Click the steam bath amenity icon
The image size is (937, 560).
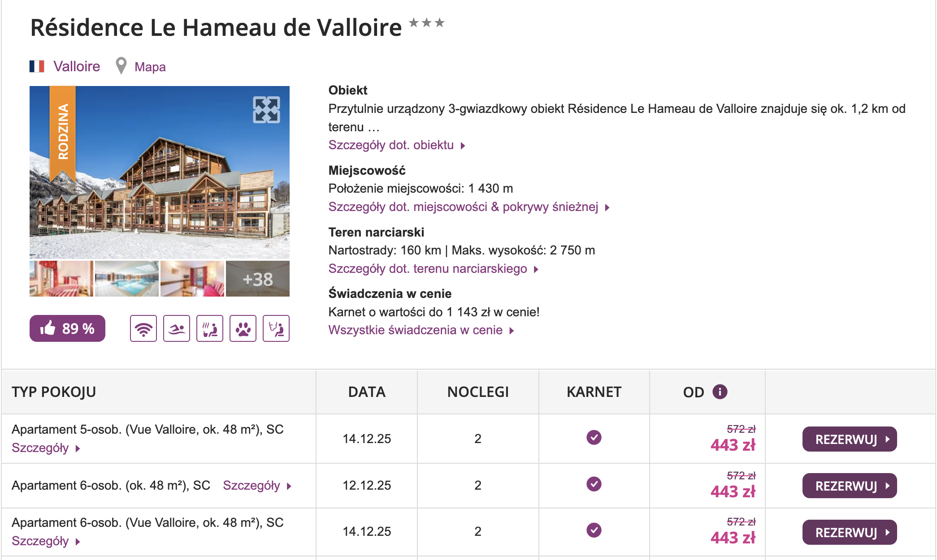276,328
